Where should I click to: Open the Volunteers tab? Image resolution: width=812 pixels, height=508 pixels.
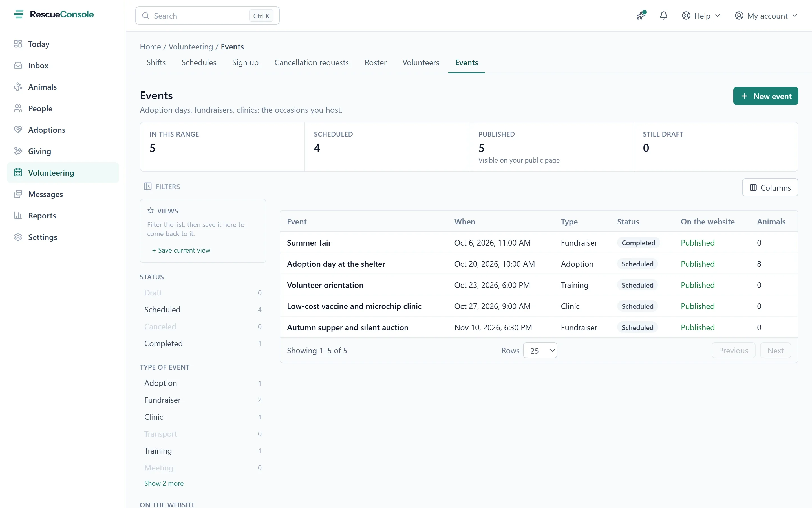420,62
